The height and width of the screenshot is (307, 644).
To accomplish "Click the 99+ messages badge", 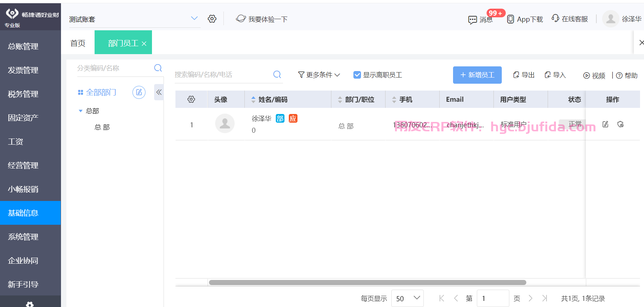I will (496, 13).
